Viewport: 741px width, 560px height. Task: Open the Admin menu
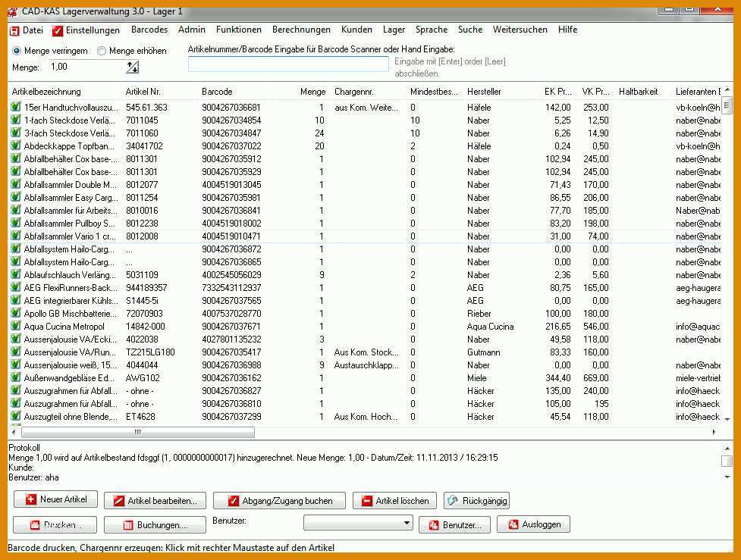pyautogui.click(x=192, y=30)
